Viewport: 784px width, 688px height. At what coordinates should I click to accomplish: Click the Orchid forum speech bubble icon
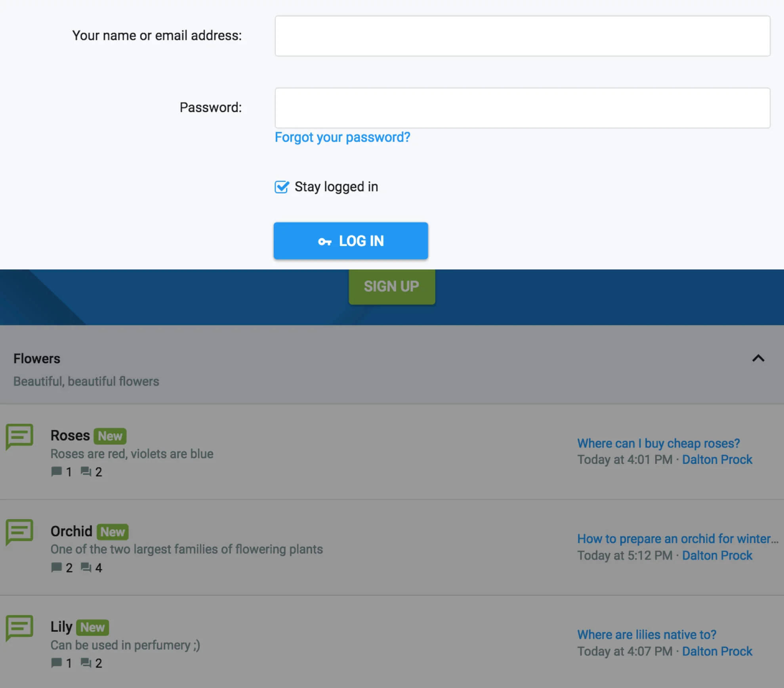[x=19, y=532]
